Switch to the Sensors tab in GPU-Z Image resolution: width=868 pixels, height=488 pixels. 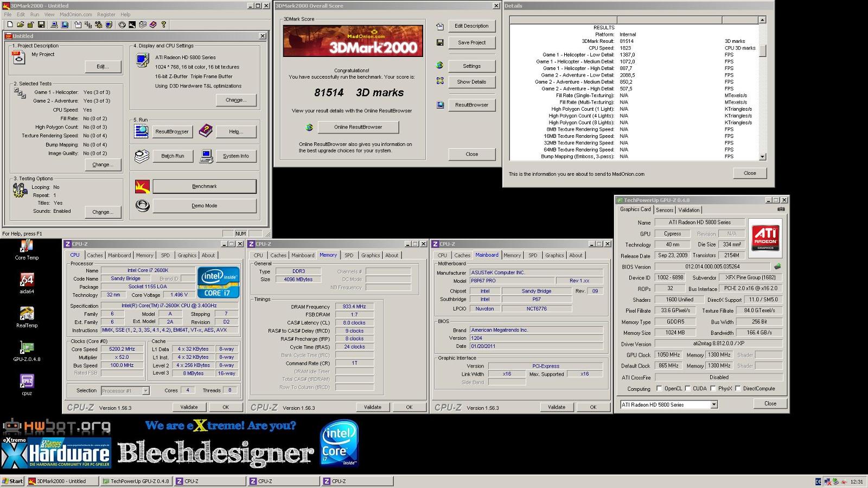[665, 210]
